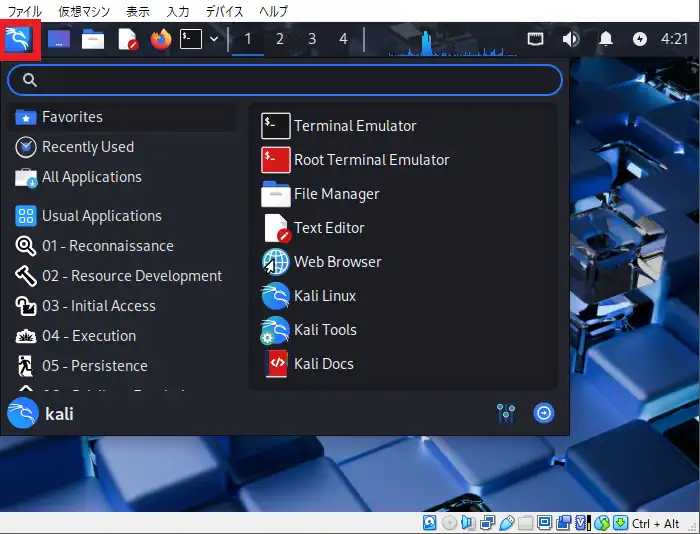Open Text Editor from the favorites list
Viewport: 700px width, 534px height.
pos(402,228)
